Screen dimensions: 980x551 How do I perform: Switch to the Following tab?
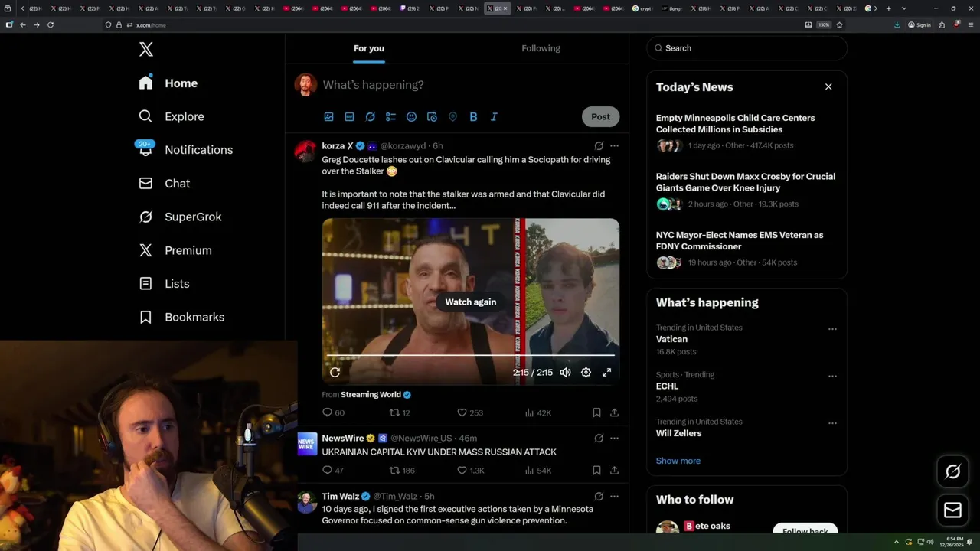point(541,48)
